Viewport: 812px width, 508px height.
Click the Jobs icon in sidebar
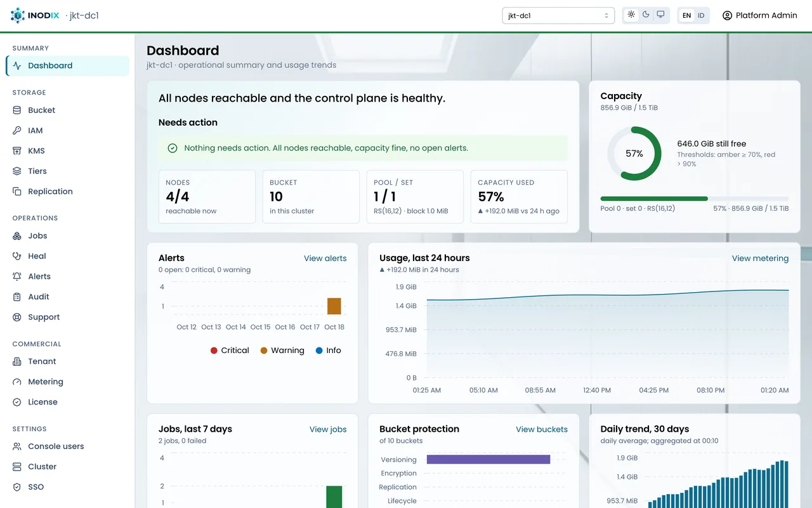17,236
